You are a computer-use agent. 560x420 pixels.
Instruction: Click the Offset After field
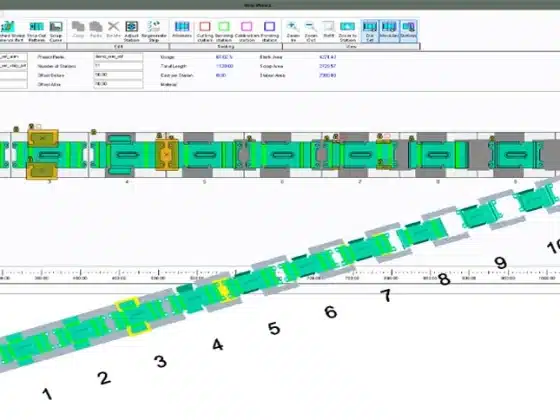click(119, 84)
